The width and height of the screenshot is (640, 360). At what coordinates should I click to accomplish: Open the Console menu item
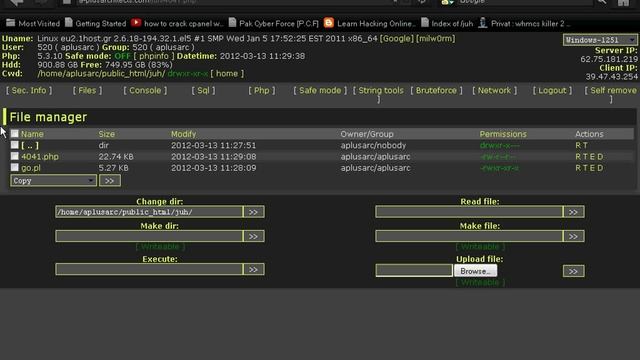click(x=145, y=90)
